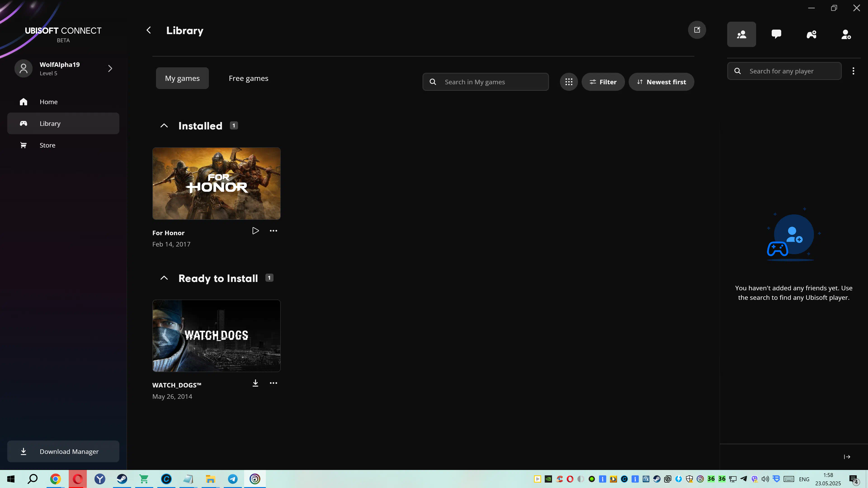The width and height of the screenshot is (868, 488).
Task: Open File Explorer from the taskbar
Action: 211,479
